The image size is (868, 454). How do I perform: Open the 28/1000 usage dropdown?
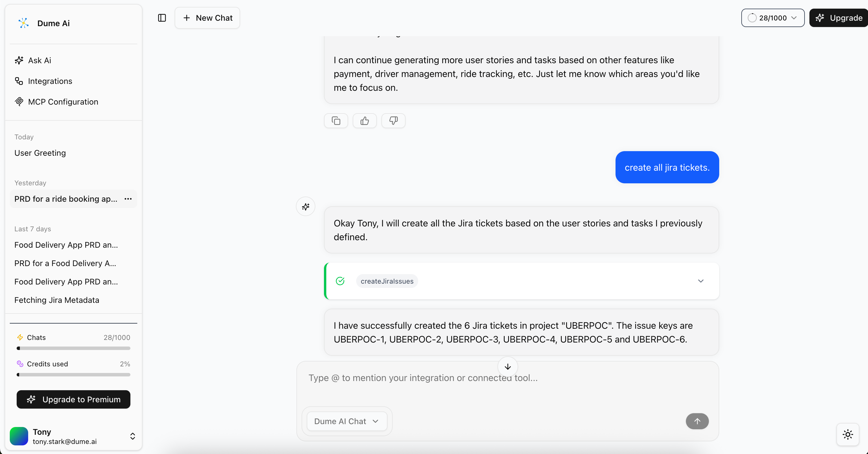(x=773, y=18)
